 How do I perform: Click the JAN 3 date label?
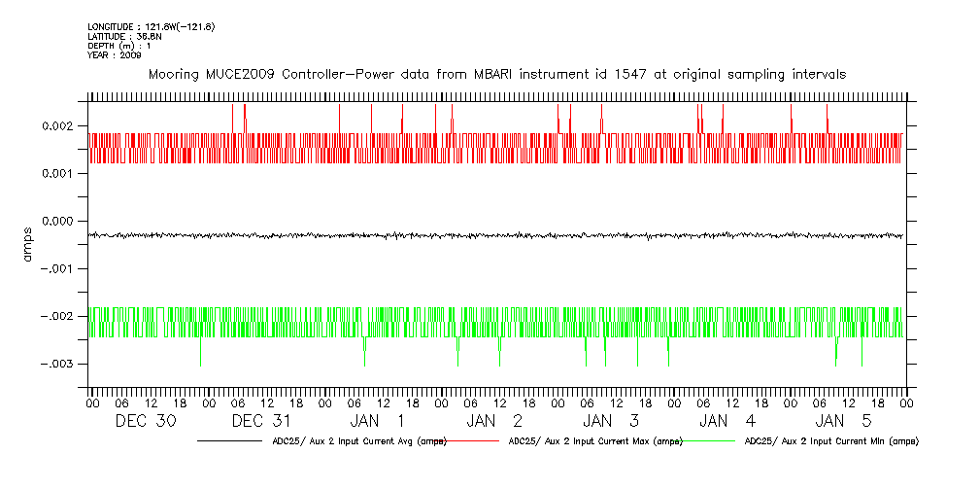612,421
